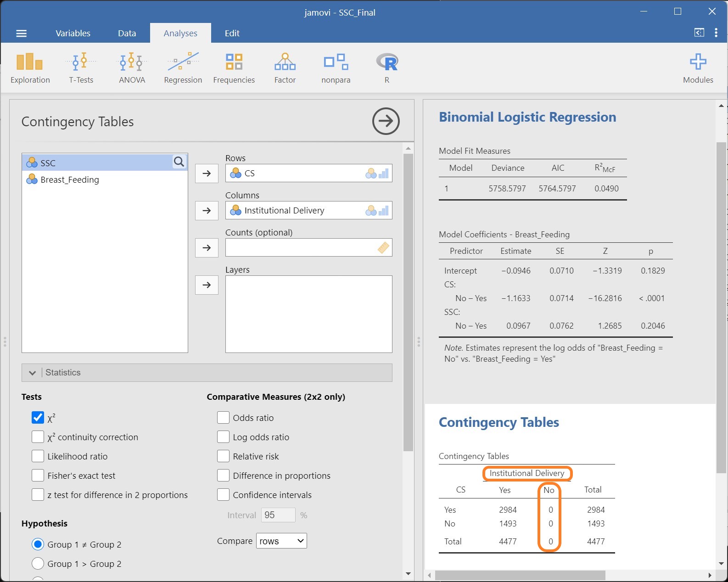Move variable to Counts with arrow button
Screen dimensions: 728x582
(207, 248)
